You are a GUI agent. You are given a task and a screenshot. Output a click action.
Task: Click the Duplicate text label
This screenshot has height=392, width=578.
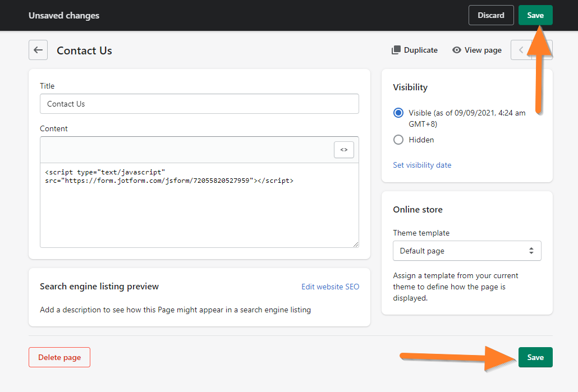coord(421,50)
